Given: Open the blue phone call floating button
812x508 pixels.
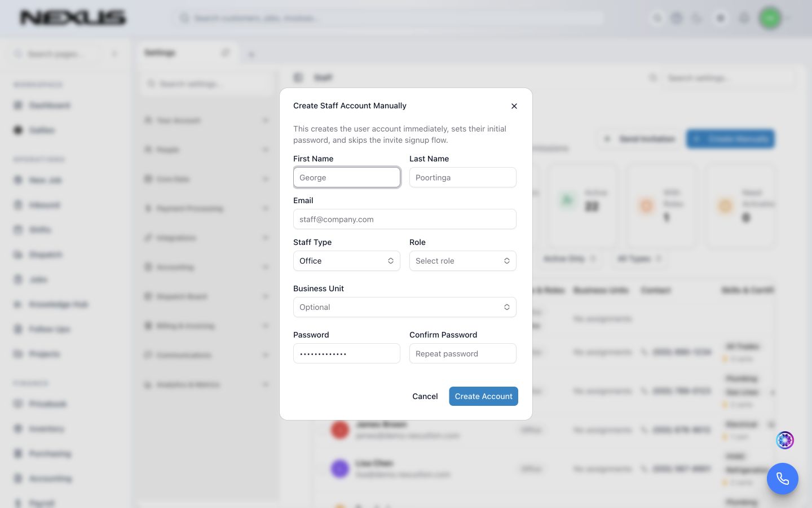Looking at the screenshot, I should coord(783,479).
